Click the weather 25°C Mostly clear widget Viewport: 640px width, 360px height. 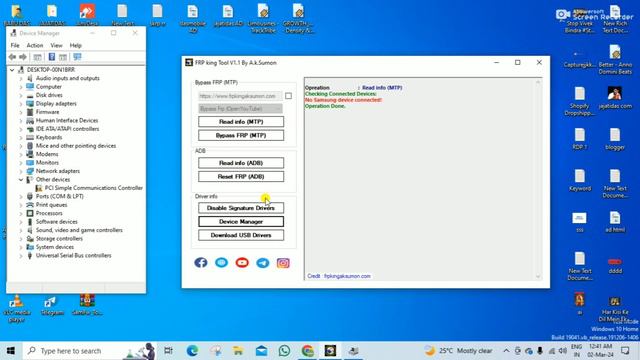458,351
